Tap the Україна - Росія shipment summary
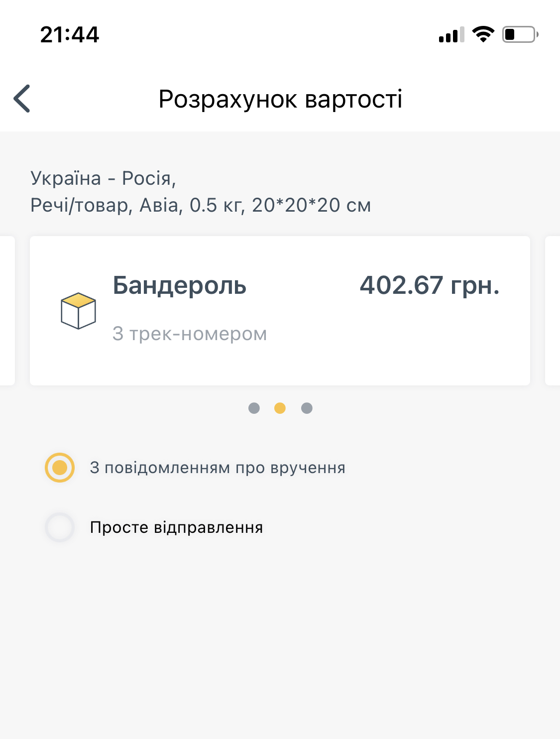560x739 pixels. pos(200,192)
